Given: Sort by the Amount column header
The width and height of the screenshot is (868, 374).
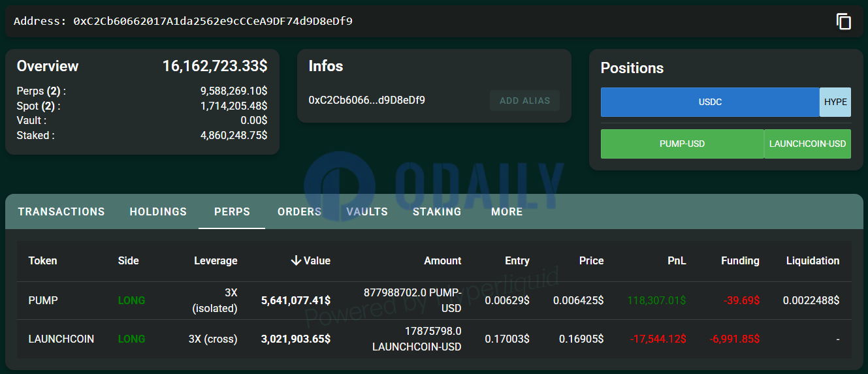Looking at the screenshot, I should tap(442, 260).
